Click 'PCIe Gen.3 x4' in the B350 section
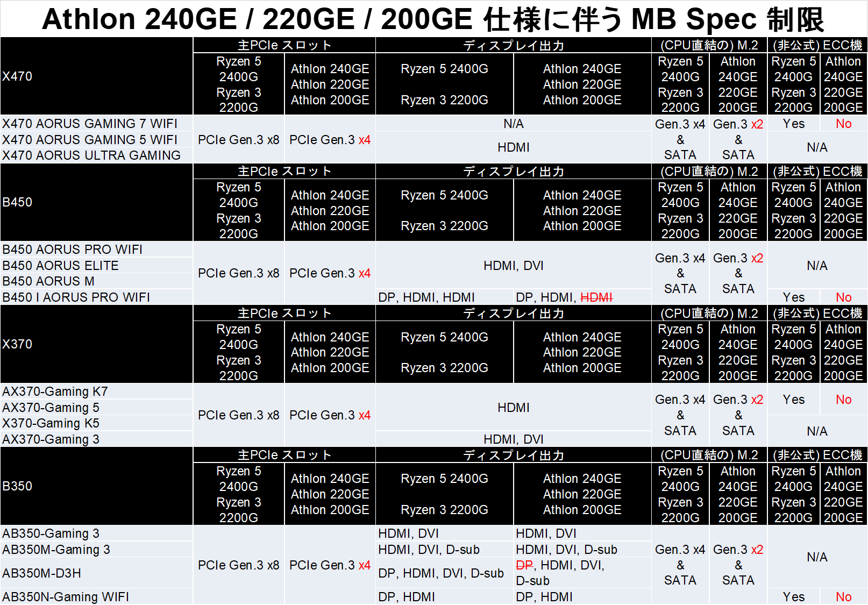Screen dimensions: 868x605 (330, 565)
